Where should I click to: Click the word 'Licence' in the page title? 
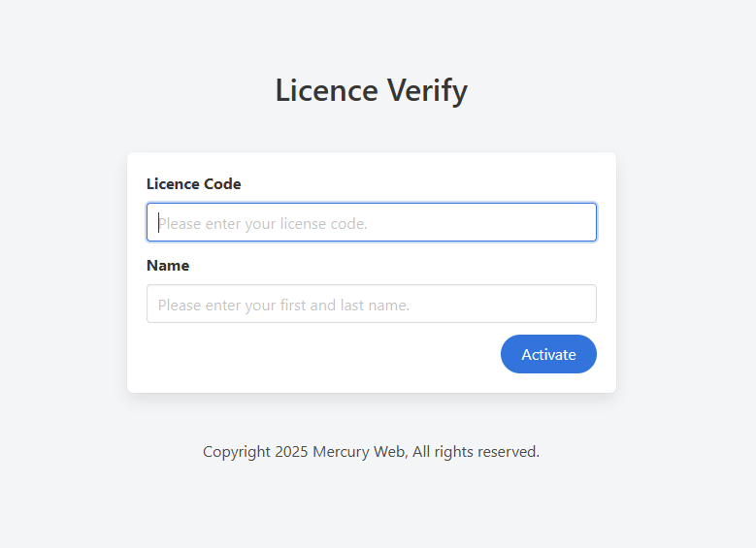(327, 90)
